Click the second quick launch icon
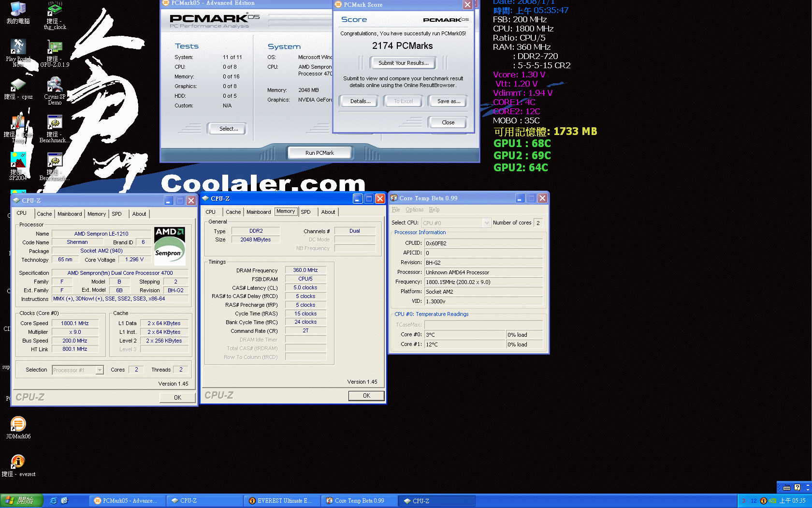 pos(64,501)
